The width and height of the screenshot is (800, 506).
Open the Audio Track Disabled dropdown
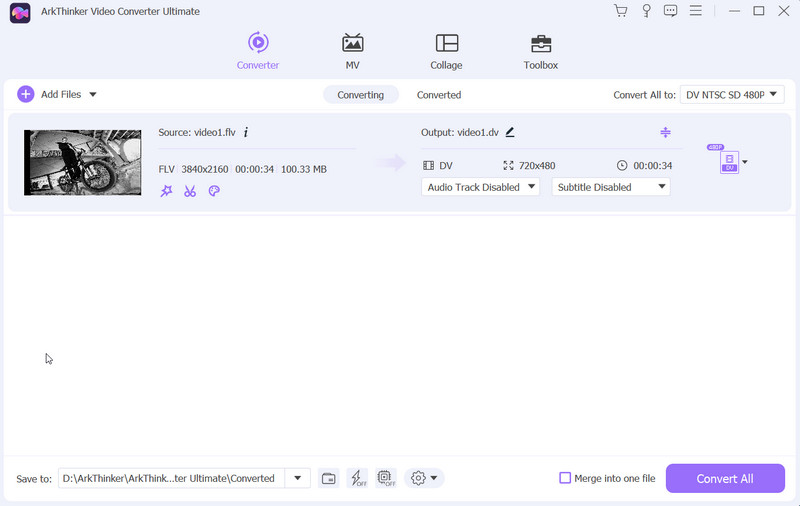(x=480, y=187)
